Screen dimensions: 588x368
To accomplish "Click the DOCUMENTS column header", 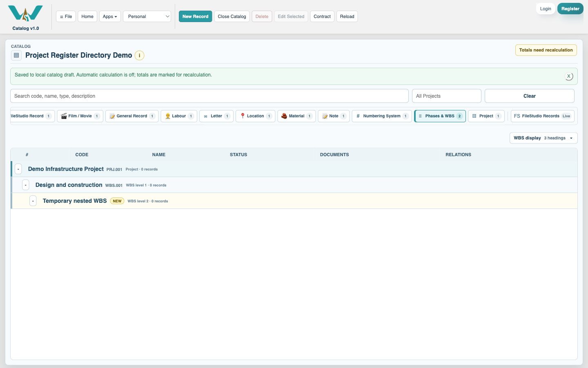I will (x=334, y=155).
